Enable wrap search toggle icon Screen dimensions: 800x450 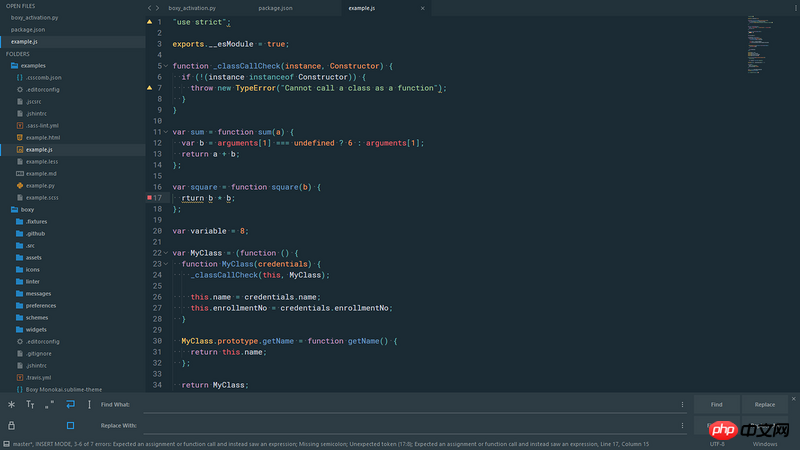coord(70,405)
